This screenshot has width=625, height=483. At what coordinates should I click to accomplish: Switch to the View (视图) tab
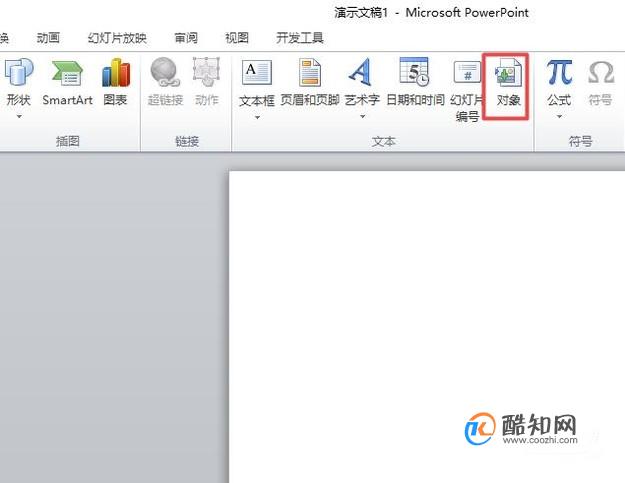pyautogui.click(x=237, y=38)
